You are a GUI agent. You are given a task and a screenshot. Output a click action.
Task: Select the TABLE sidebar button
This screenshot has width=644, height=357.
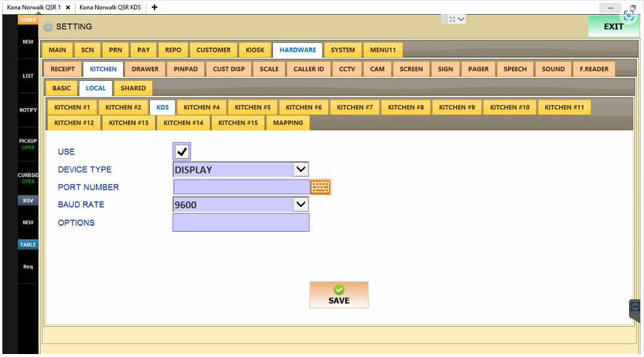pos(28,245)
